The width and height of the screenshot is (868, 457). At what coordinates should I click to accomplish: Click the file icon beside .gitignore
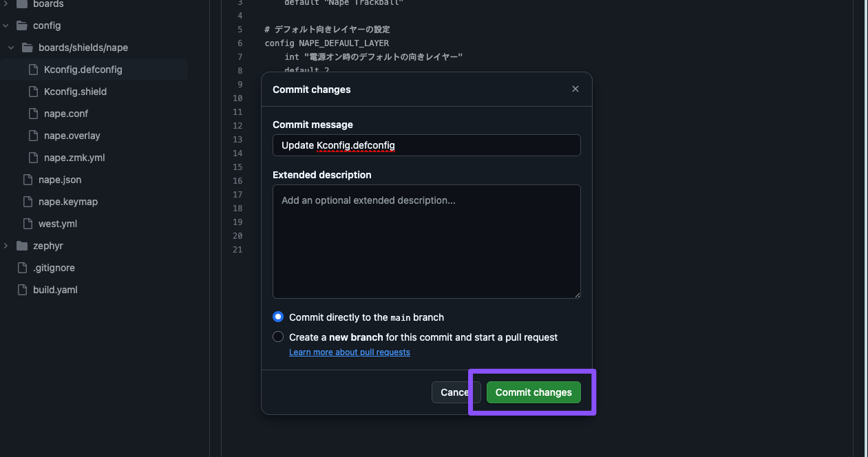[x=22, y=268]
